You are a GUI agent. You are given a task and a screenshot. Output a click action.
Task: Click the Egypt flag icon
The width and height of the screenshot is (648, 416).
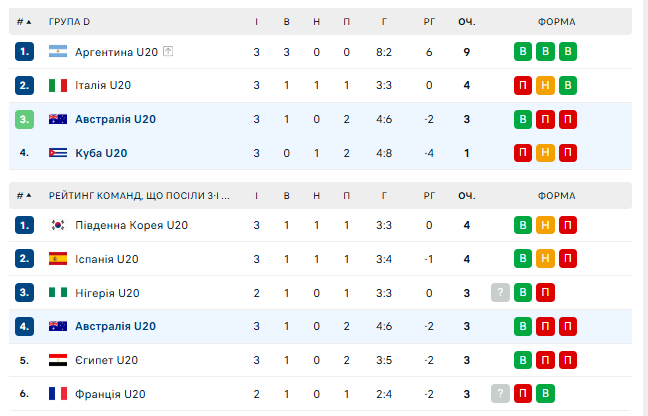click(57, 360)
